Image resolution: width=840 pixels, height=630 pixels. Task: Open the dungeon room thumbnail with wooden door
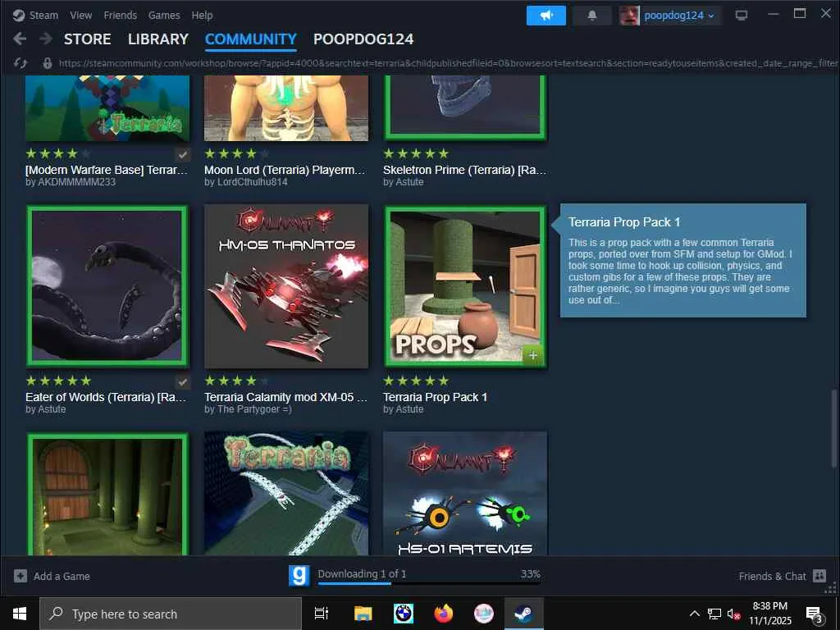[x=107, y=493]
